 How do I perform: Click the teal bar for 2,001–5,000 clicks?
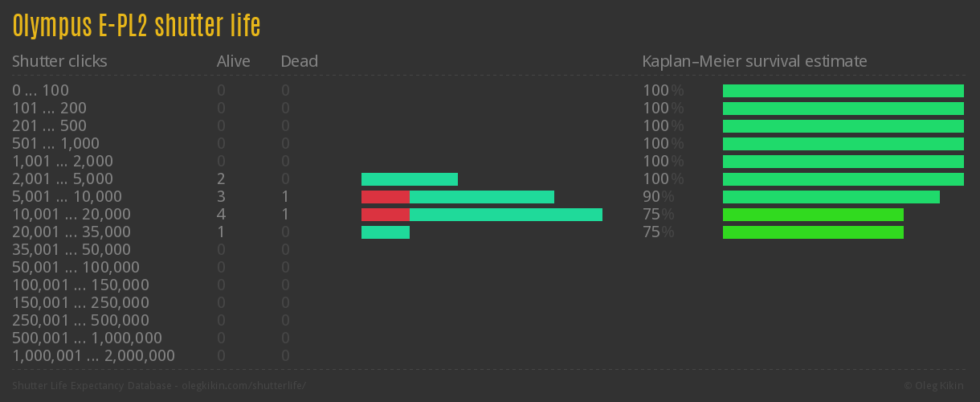click(409, 179)
